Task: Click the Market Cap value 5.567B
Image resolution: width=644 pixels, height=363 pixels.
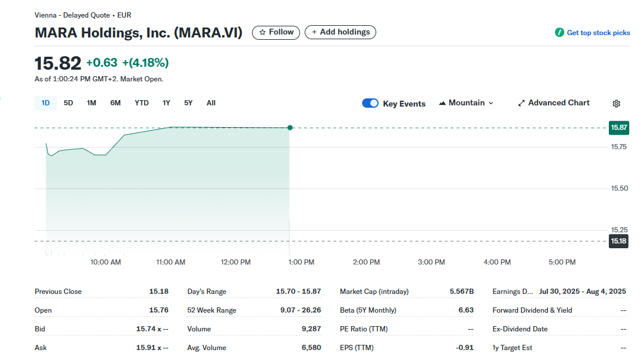Action: (x=462, y=291)
